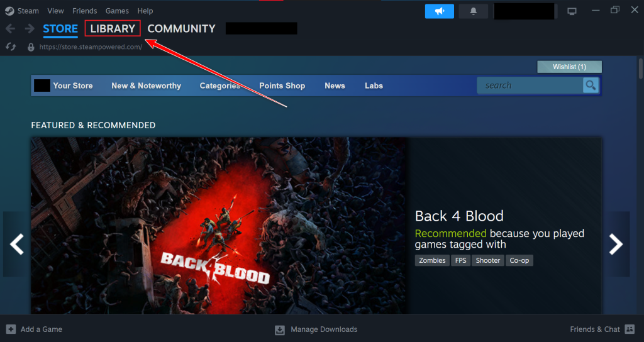Open the Steam menu

coord(28,11)
